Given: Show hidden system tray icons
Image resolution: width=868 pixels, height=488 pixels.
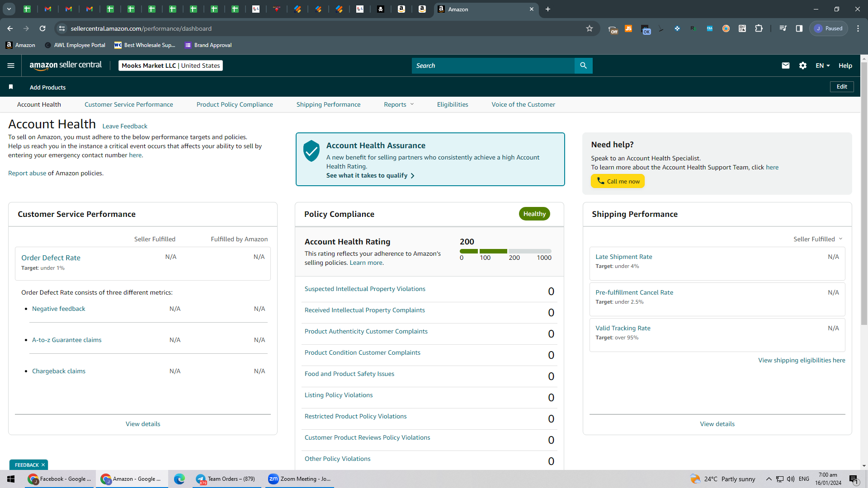Looking at the screenshot, I should tap(769, 479).
